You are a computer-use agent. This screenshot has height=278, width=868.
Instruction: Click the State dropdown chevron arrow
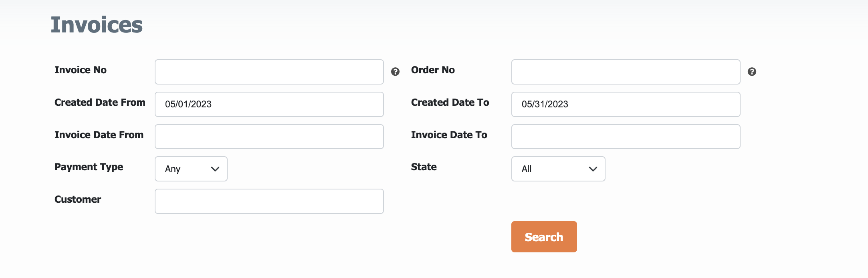pyautogui.click(x=593, y=169)
